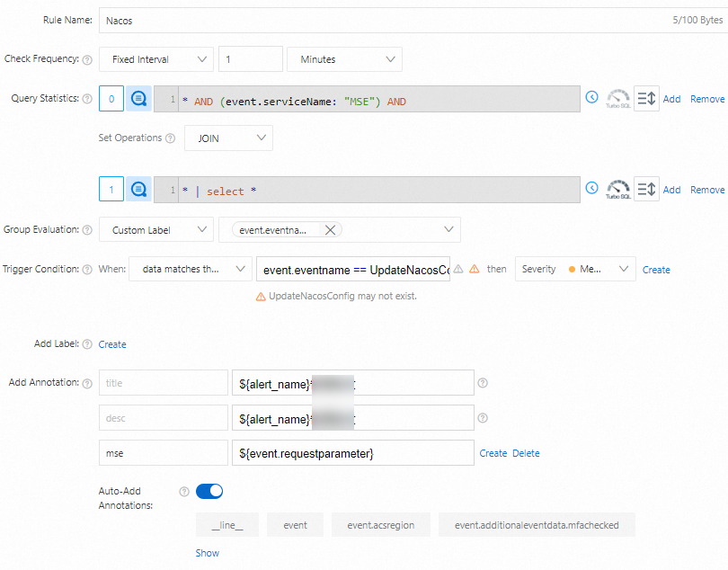Click Remove link for query 0
The image size is (728, 570).
pos(707,99)
